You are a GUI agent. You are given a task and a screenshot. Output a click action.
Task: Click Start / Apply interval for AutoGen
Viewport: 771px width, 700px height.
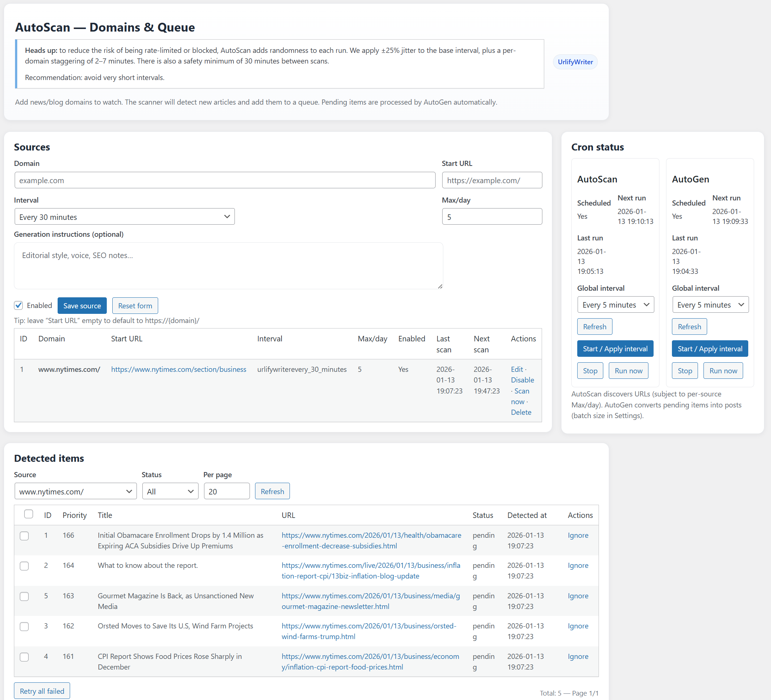pyautogui.click(x=709, y=348)
